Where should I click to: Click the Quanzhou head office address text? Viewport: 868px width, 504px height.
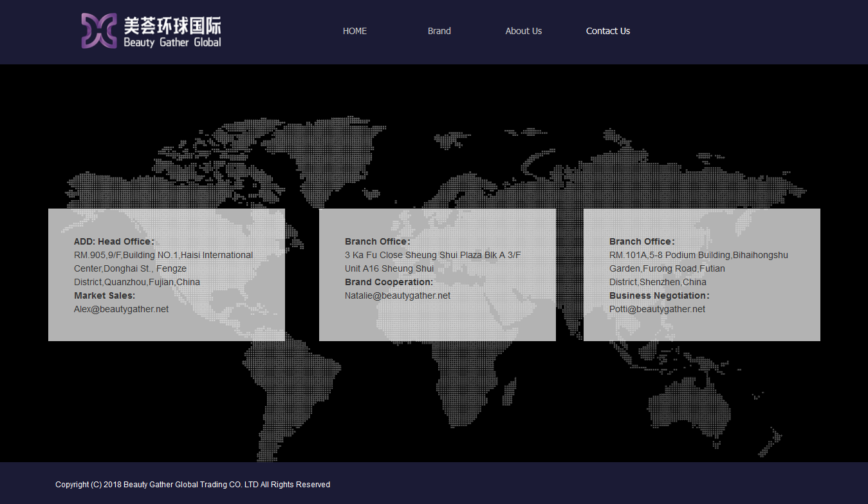coord(163,268)
